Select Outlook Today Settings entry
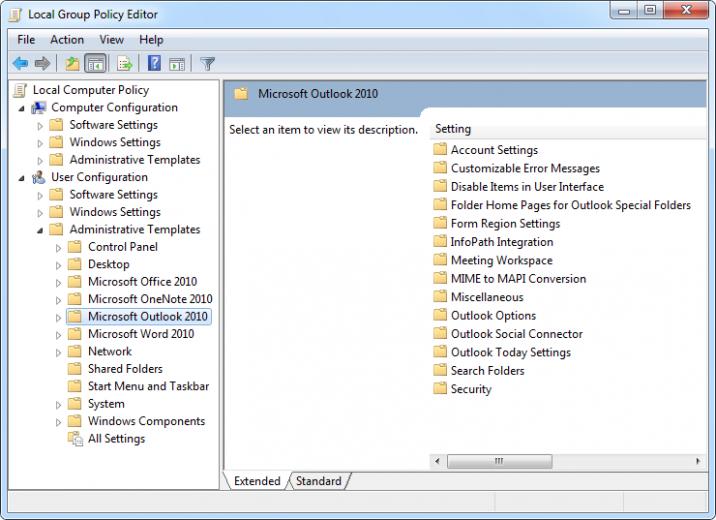Screen dimensions: 716x520 click(511, 352)
